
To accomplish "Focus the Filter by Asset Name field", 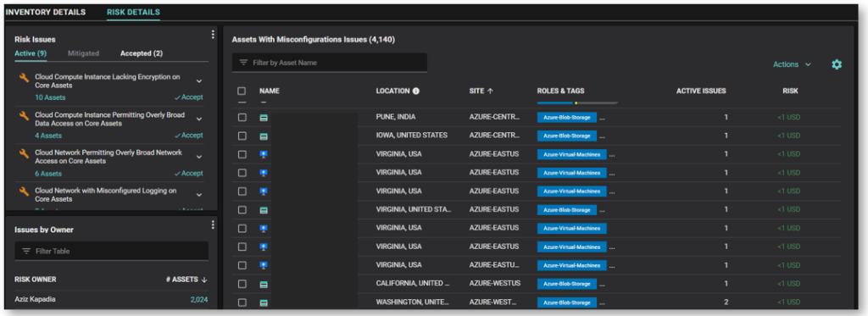I will pos(330,63).
